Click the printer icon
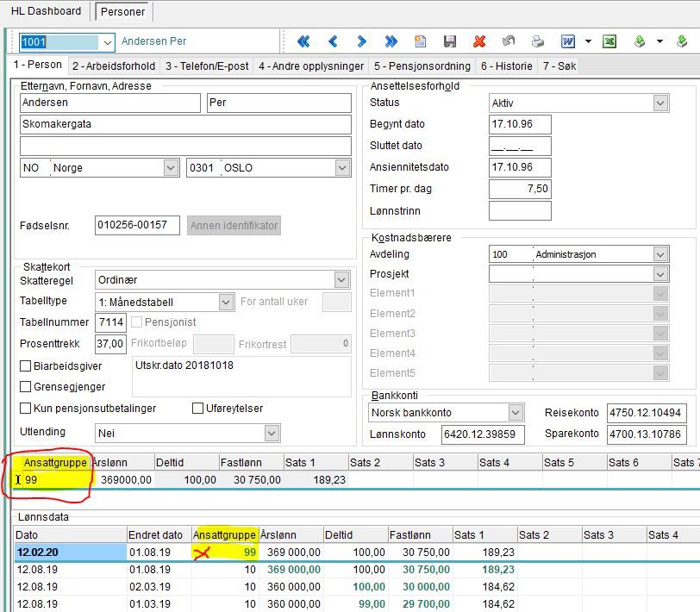Viewport: 700px width, 612px height. point(538,41)
